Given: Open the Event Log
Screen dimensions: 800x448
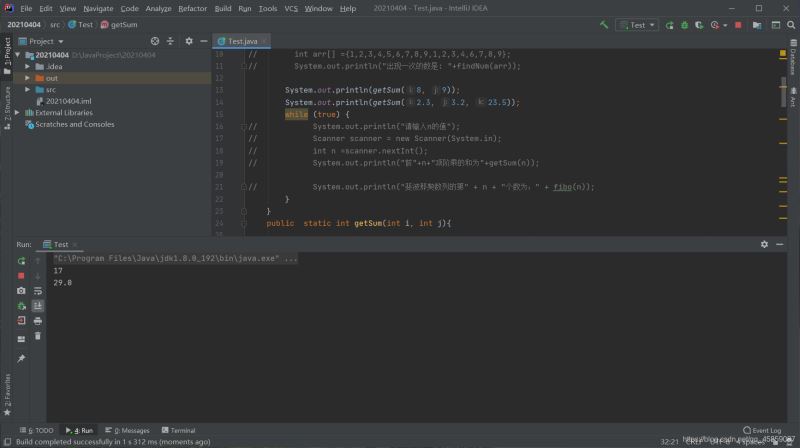Looking at the screenshot, I should pos(766,430).
